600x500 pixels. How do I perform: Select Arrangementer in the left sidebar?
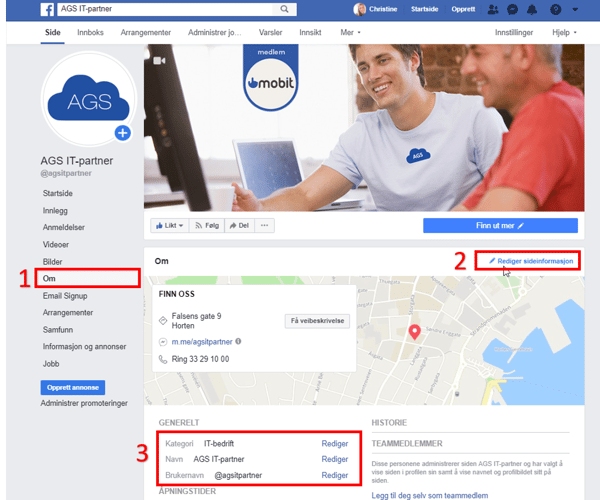(x=68, y=313)
